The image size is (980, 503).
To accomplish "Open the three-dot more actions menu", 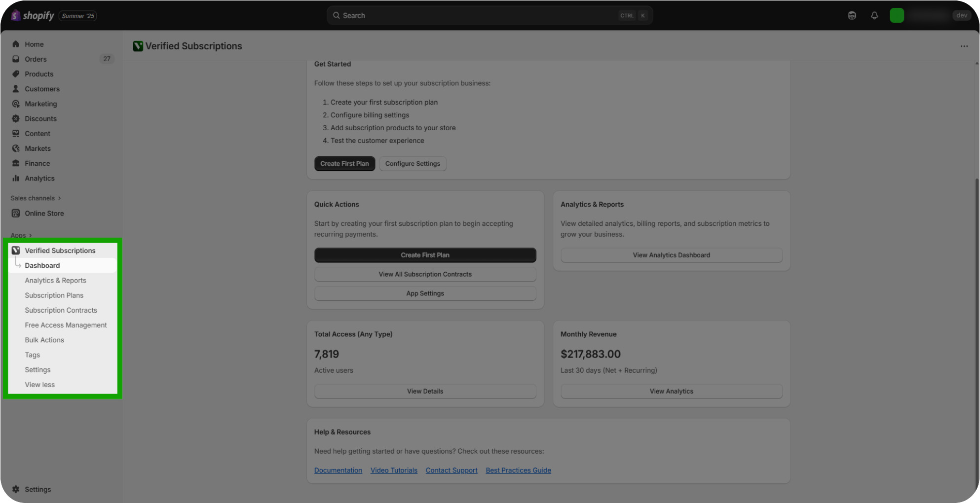I will pos(964,46).
